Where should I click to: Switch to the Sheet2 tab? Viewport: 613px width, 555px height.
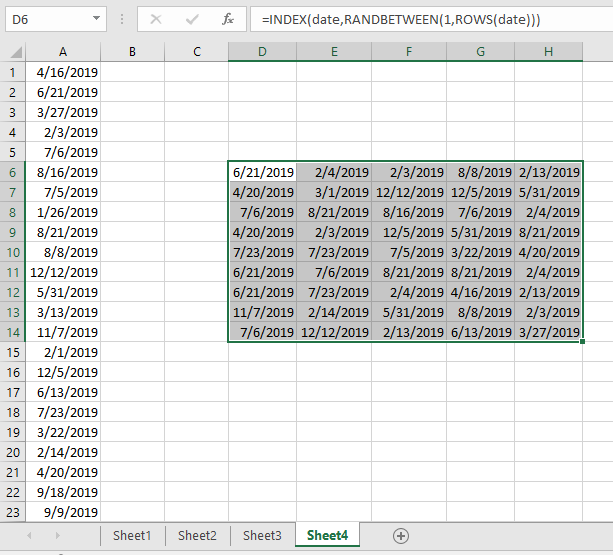[x=197, y=535]
